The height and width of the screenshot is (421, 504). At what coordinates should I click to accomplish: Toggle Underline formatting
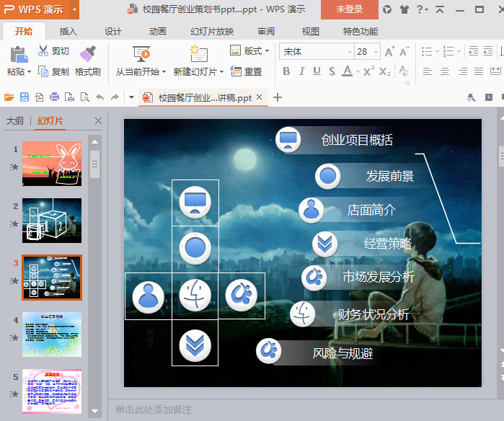[317, 71]
